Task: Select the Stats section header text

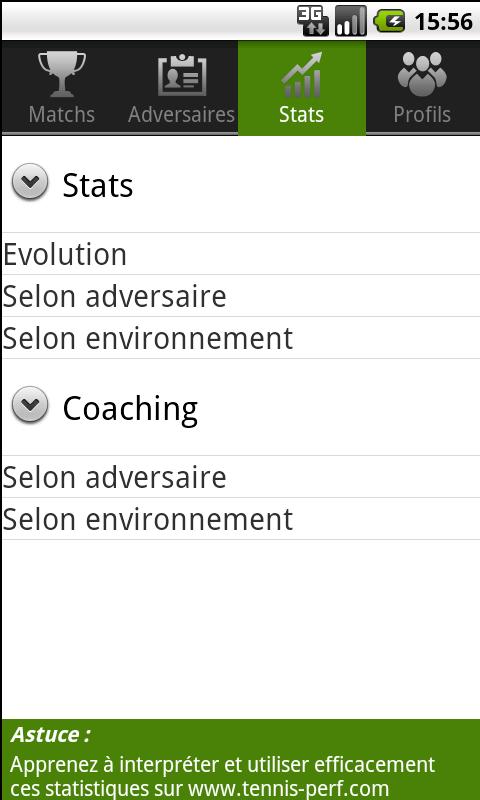Action: pyautogui.click(x=98, y=185)
